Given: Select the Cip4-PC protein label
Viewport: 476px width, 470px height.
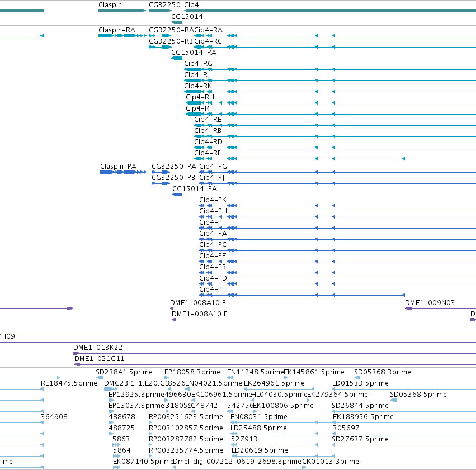Looking at the screenshot, I should coord(213,245).
